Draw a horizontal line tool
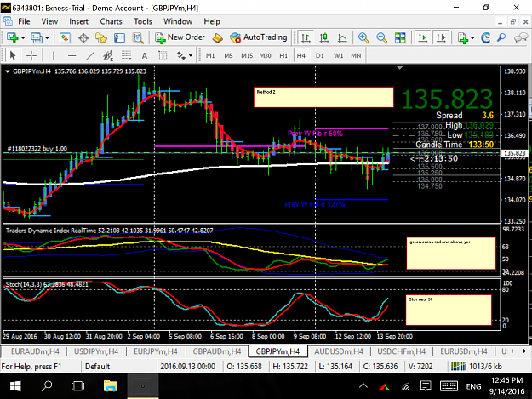 point(72,55)
